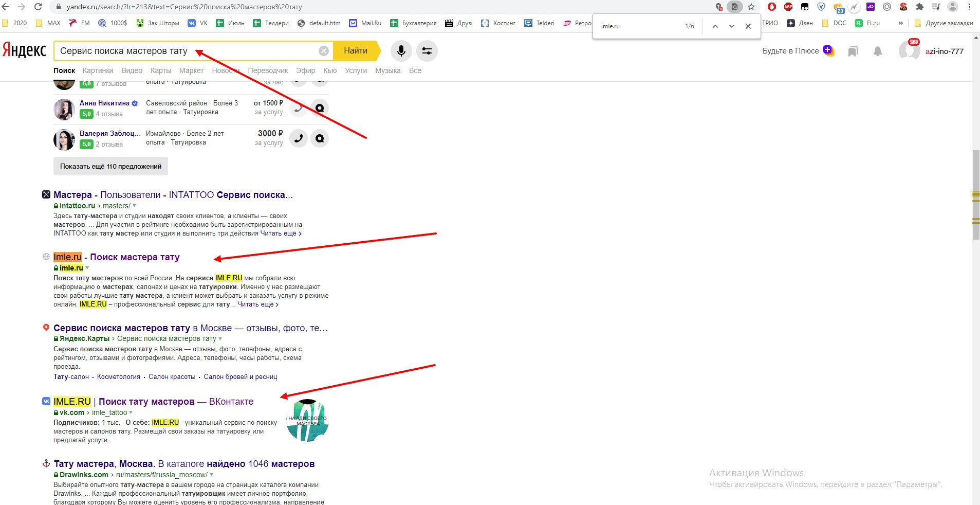Viewport: 980px width, 505px height.
Task: Click the find bar text field with imle.ru
Action: pos(640,26)
